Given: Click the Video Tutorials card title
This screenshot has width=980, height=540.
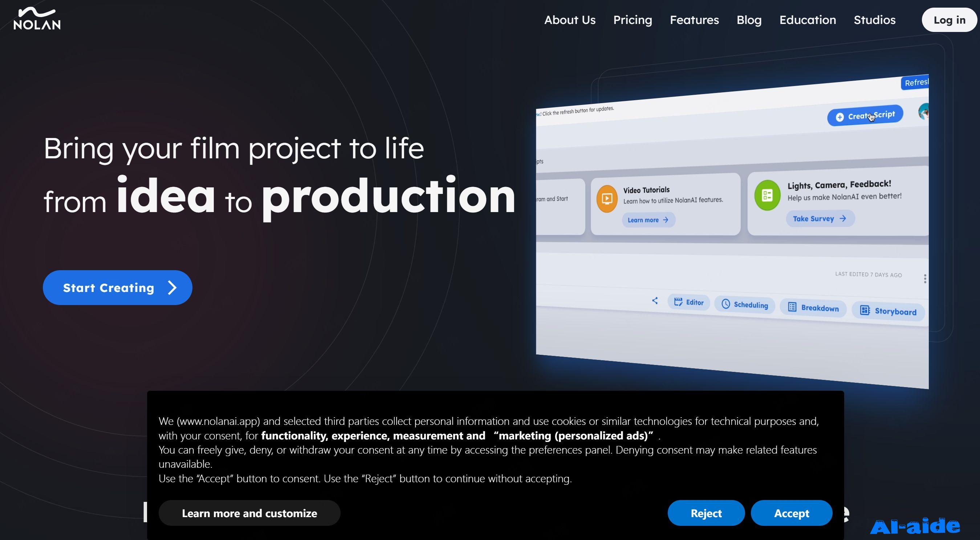Looking at the screenshot, I should point(646,190).
